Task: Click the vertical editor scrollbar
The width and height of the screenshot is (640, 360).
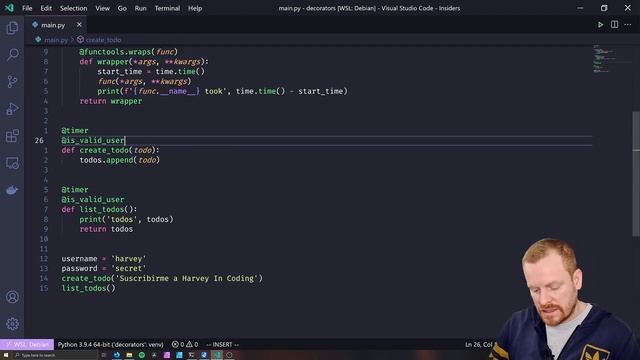Action: pyautogui.click(x=636, y=173)
